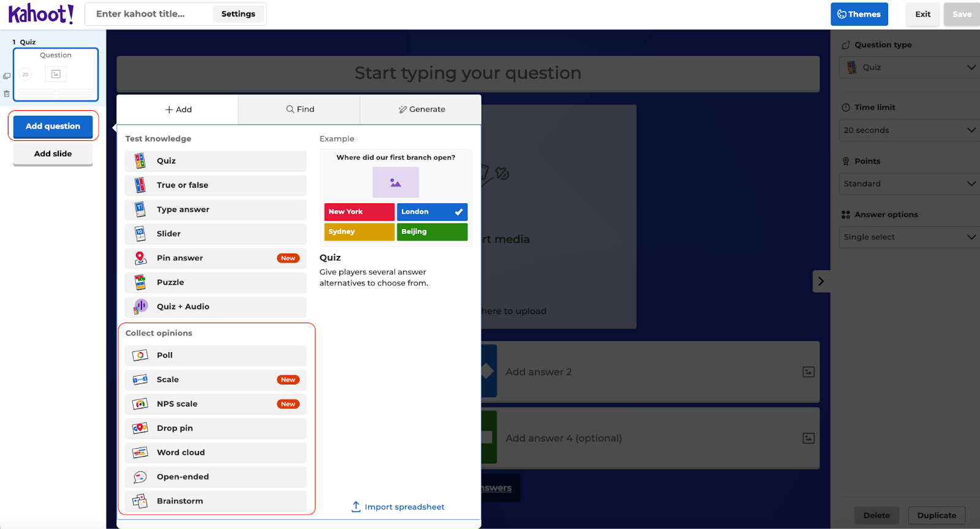Expand the Points Standard dropdown

(909, 184)
